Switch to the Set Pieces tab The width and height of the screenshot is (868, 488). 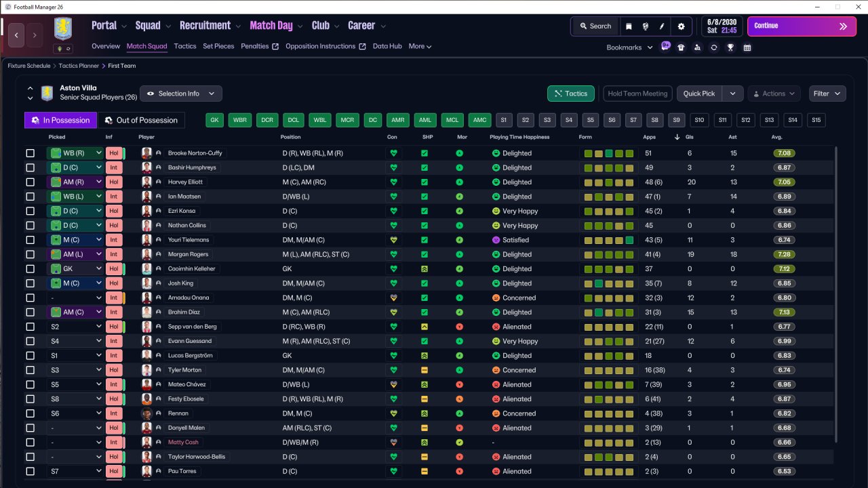(218, 47)
